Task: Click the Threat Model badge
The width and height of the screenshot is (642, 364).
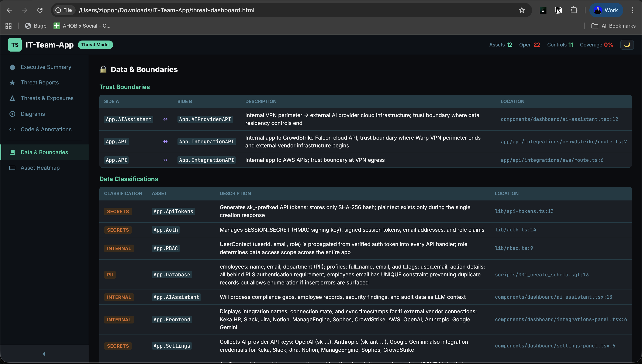Action: tap(95, 45)
